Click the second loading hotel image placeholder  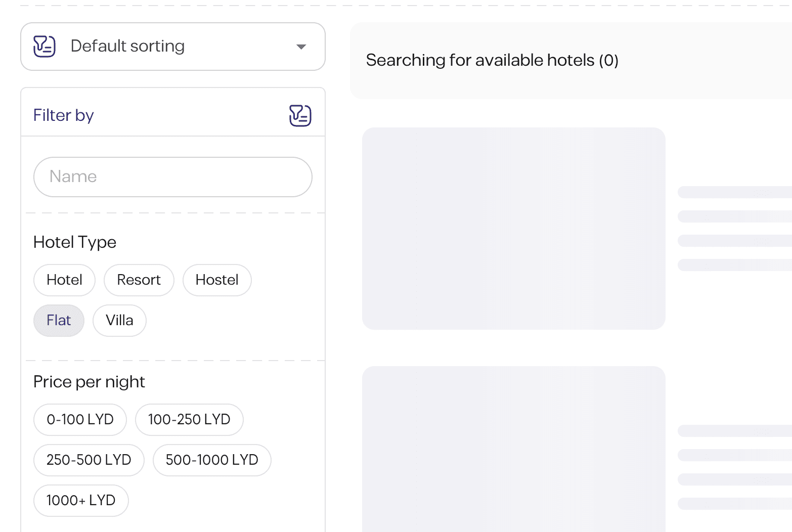tap(513, 449)
